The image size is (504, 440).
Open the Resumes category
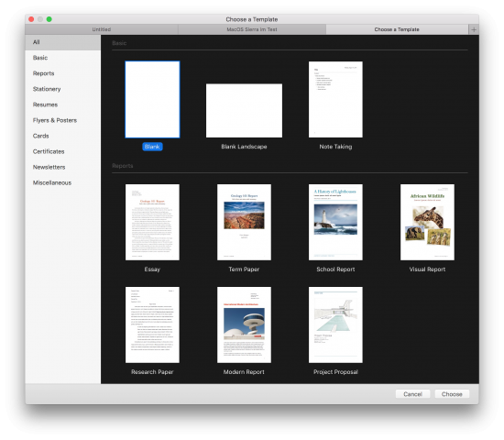tap(63, 104)
